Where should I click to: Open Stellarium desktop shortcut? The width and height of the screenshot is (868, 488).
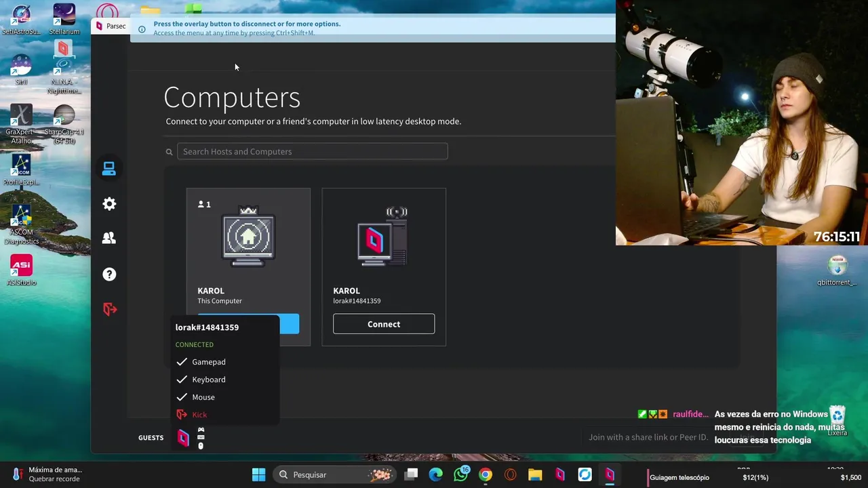coord(64,20)
